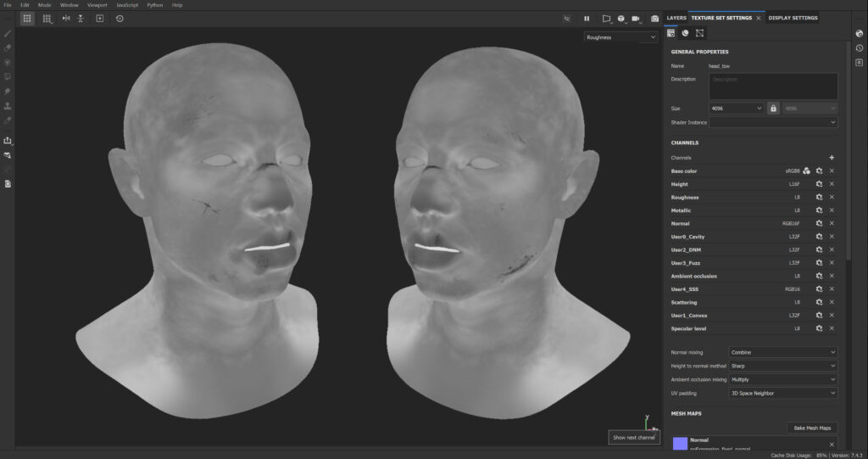Open the export textures icon in left sidebar

point(8,141)
